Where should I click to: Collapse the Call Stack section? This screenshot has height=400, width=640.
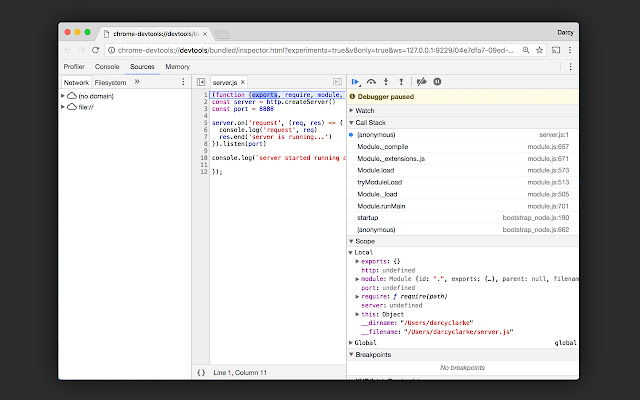(x=371, y=122)
